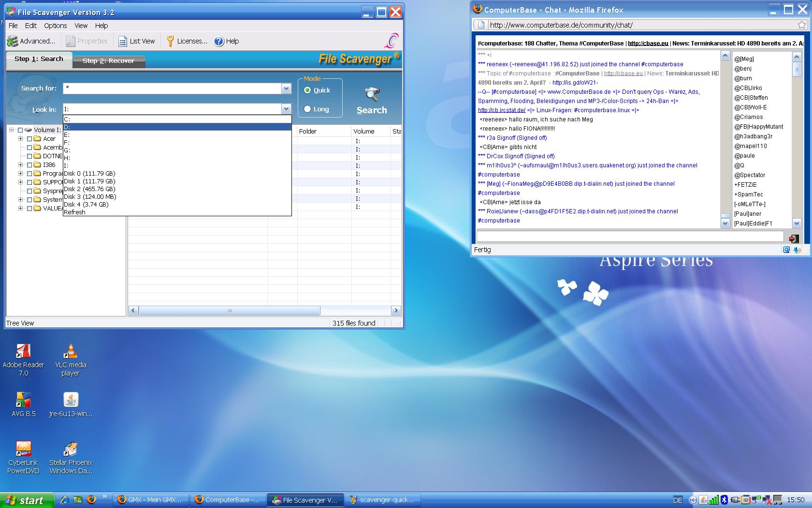The image size is (812, 508).
Task: Choose Refresh in the Look in list
Action: 177,212
